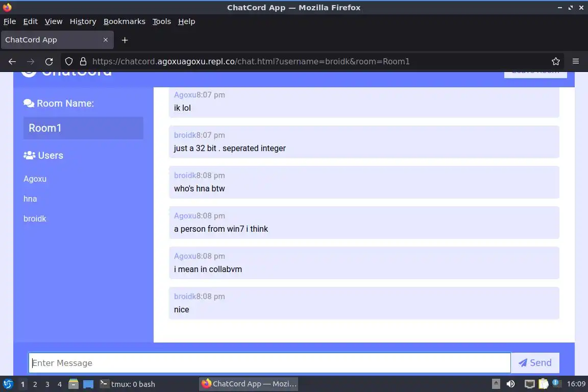The height and width of the screenshot is (392, 588).
Task: Open the Edit menu
Action: [31, 21]
